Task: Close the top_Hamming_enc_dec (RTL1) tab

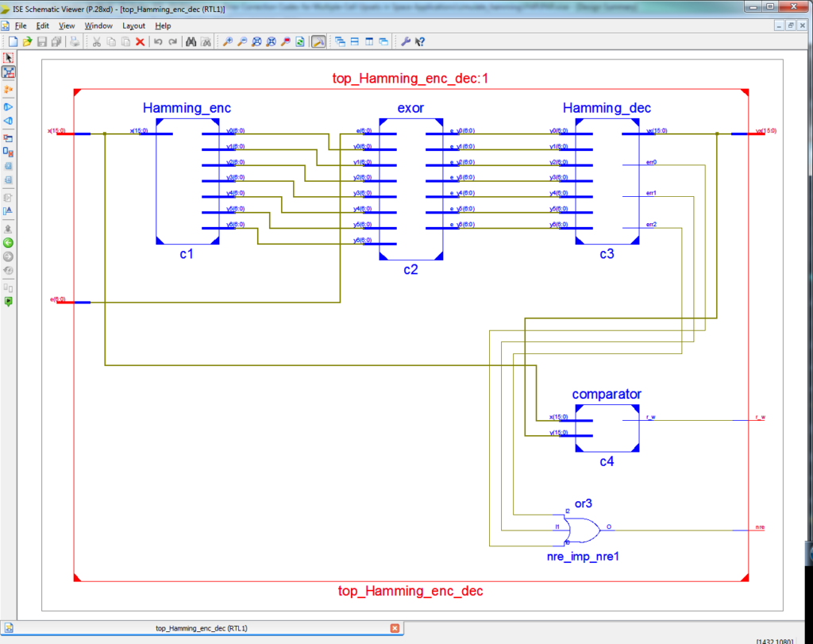Action: click(x=395, y=628)
